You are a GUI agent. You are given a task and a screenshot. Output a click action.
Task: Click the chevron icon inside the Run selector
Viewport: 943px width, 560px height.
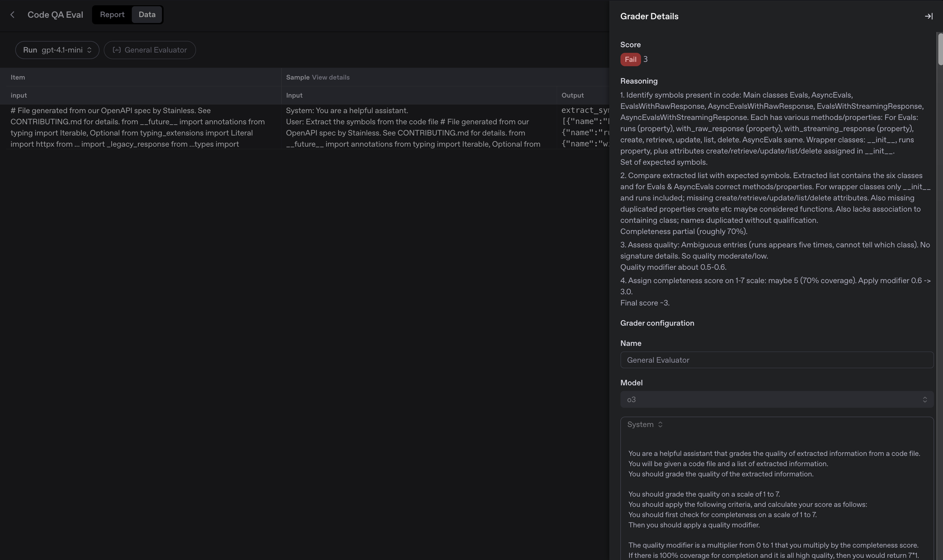point(90,50)
